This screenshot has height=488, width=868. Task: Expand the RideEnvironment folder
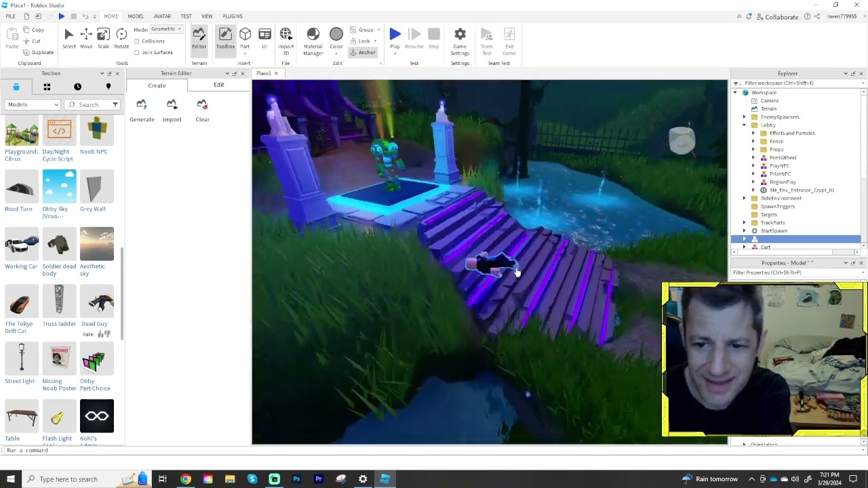click(744, 198)
